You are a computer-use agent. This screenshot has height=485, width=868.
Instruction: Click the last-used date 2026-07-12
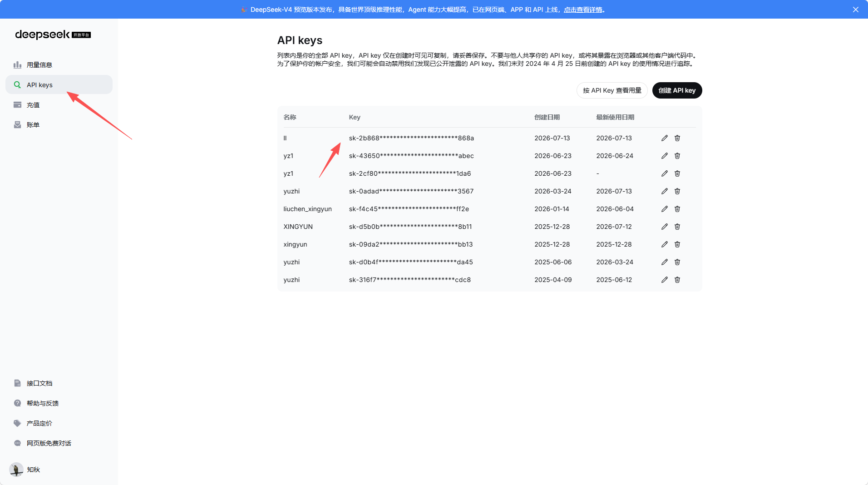click(x=614, y=227)
